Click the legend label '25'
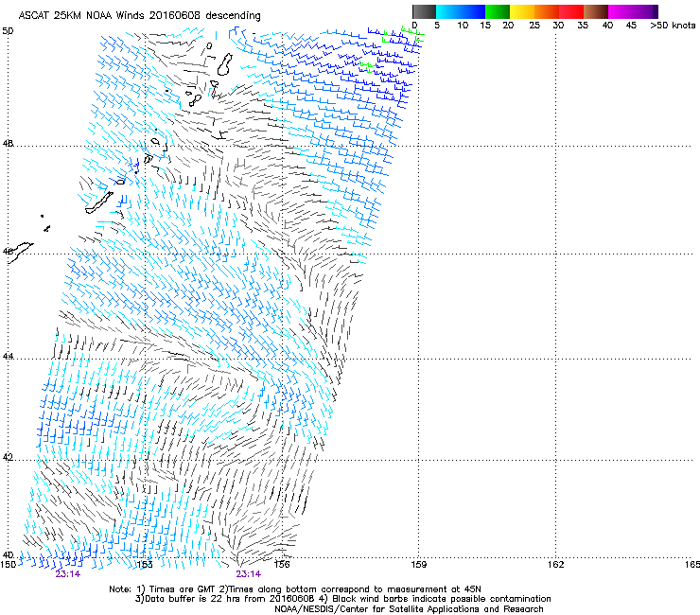 click(x=534, y=26)
